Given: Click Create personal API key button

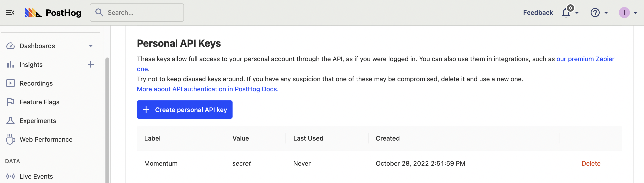Looking at the screenshot, I should tap(184, 110).
